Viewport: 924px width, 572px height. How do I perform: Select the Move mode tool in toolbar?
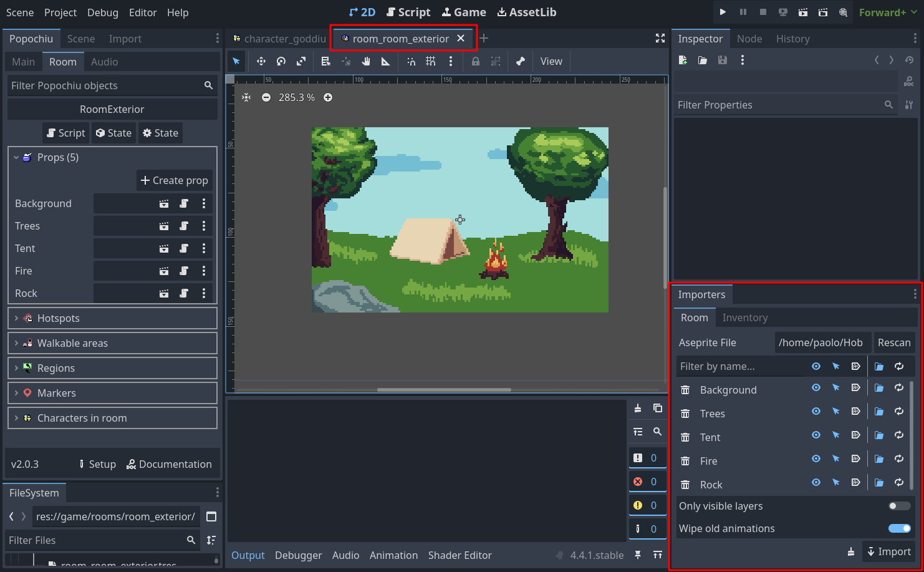click(261, 61)
